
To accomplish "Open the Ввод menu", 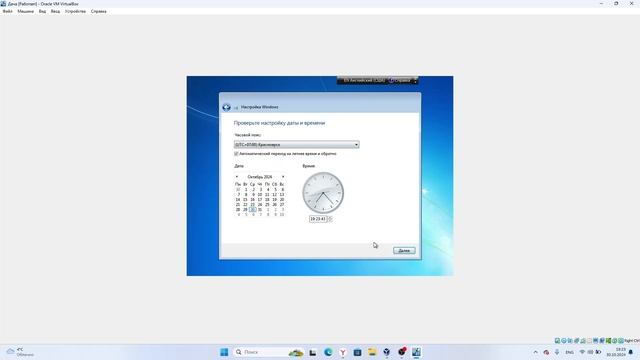I will (55, 11).
